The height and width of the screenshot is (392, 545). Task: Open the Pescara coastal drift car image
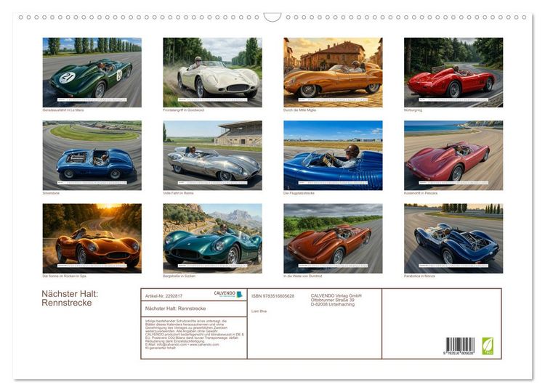(x=453, y=155)
